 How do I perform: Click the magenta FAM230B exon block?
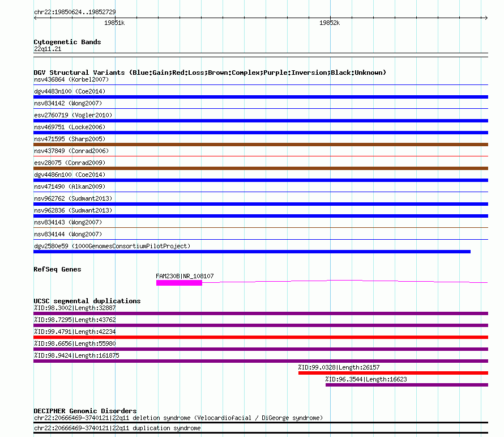[179, 283]
